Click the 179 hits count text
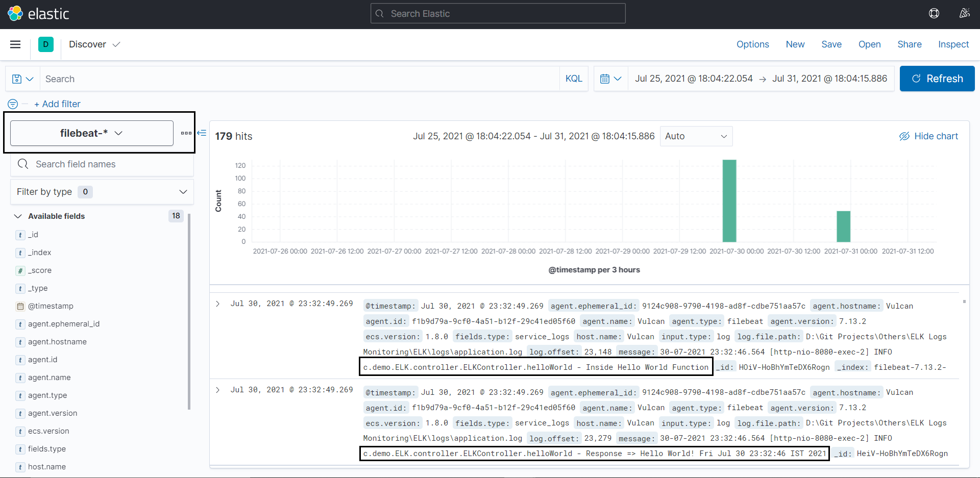The width and height of the screenshot is (980, 478). click(234, 136)
